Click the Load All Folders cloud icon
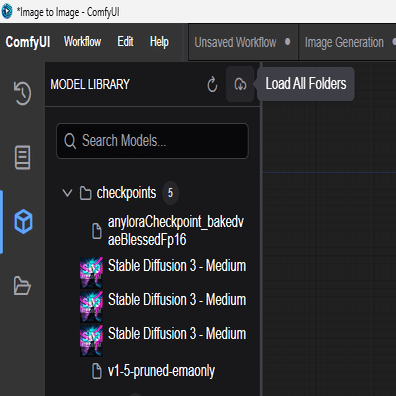Viewport: 396px width, 396px height. [240, 84]
